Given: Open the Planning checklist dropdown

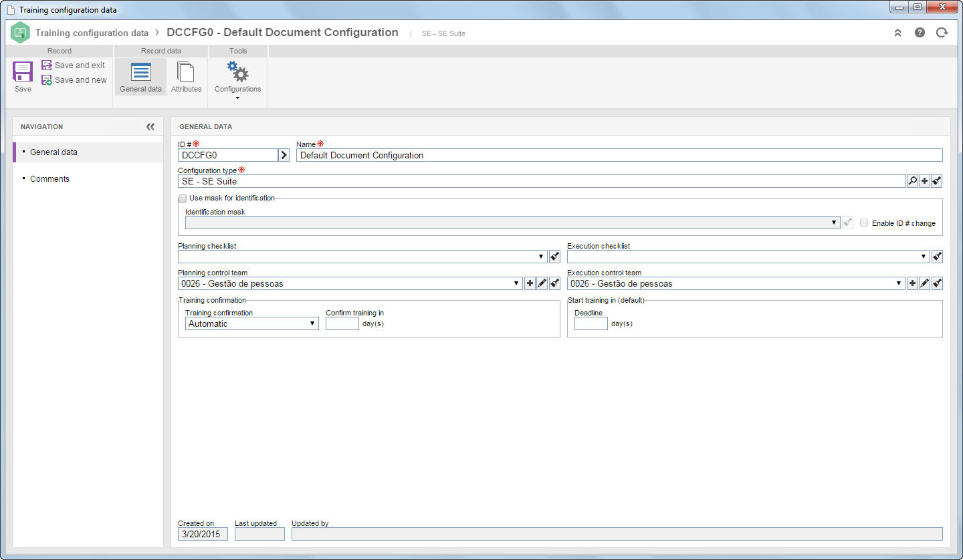Looking at the screenshot, I should tap(362, 257).
